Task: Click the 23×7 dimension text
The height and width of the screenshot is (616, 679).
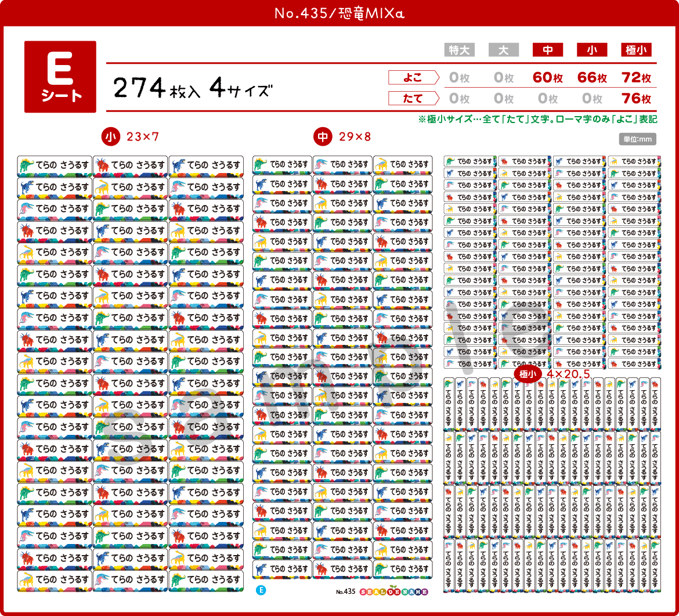Action: point(142,137)
